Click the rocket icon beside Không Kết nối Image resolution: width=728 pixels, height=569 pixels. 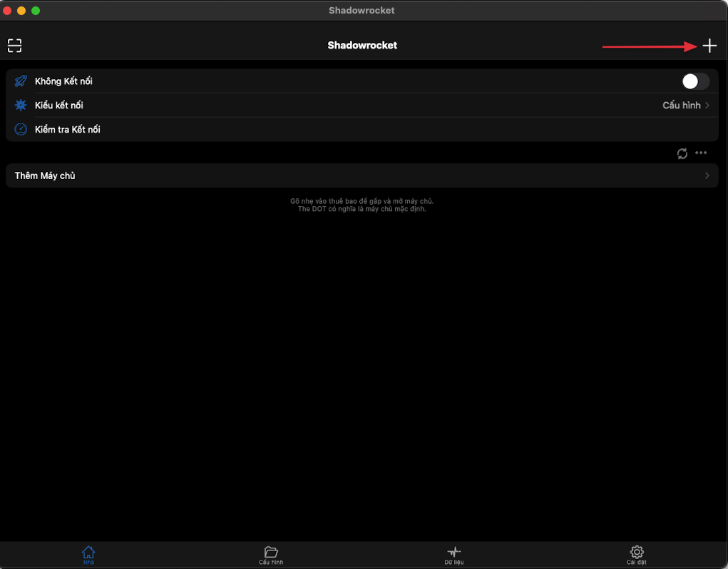point(21,81)
